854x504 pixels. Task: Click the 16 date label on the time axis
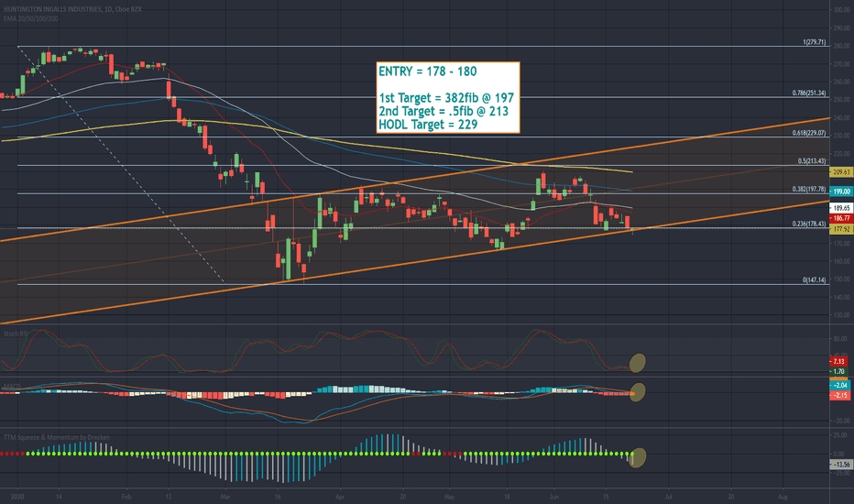278,497
